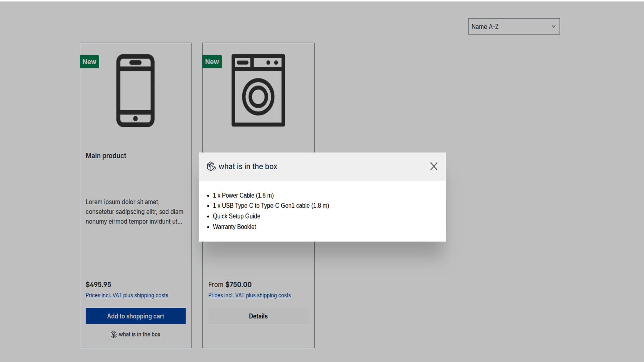Click the USB Type-C cable list entry
Viewport: 644px width, 362px height.
point(271,206)
